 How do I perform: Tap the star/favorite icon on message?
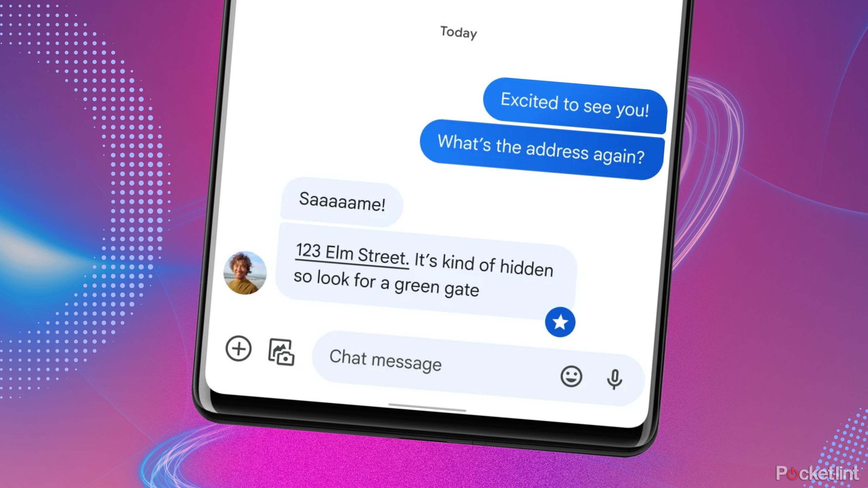click(x=560, y=322)
